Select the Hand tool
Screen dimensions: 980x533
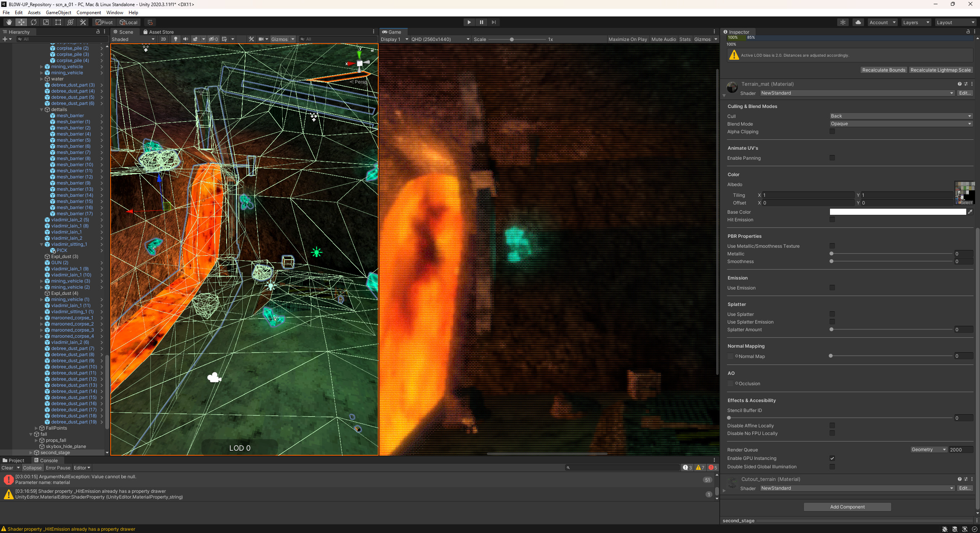[8, 22]
